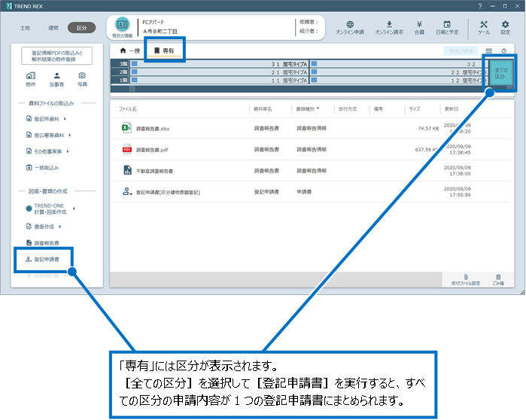
Task: Select unit 2 1 居宅タイプA cell
Action: (220, 72)
